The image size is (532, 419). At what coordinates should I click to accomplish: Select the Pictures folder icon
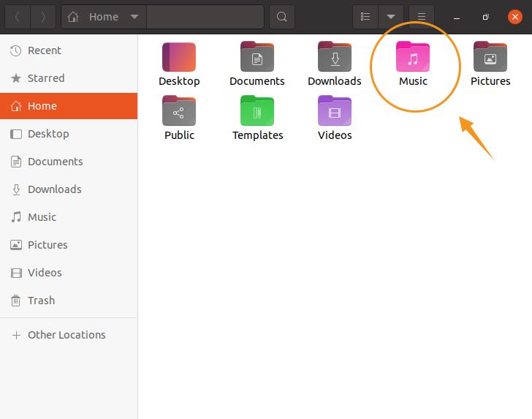pyautogui.click(x=490, y=57)
